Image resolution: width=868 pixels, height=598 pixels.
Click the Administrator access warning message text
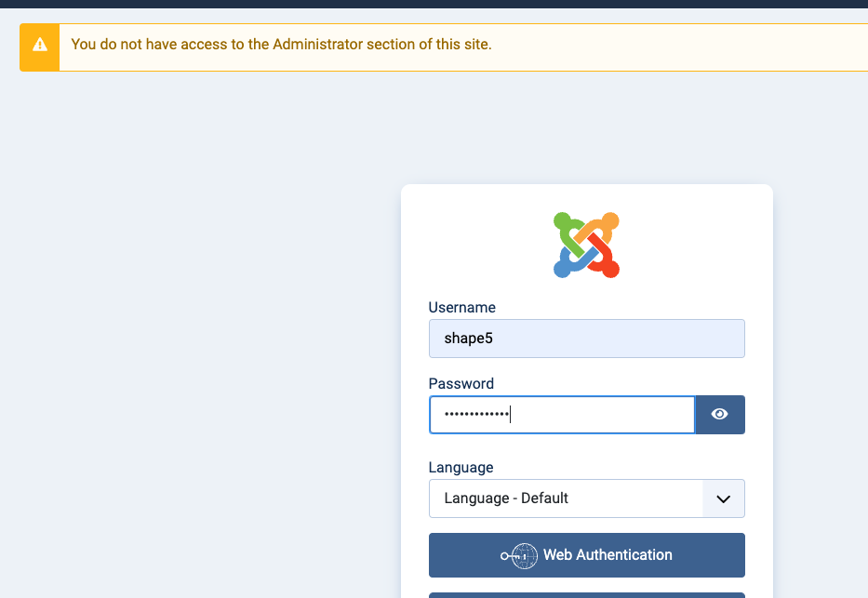tap(281, 44)
